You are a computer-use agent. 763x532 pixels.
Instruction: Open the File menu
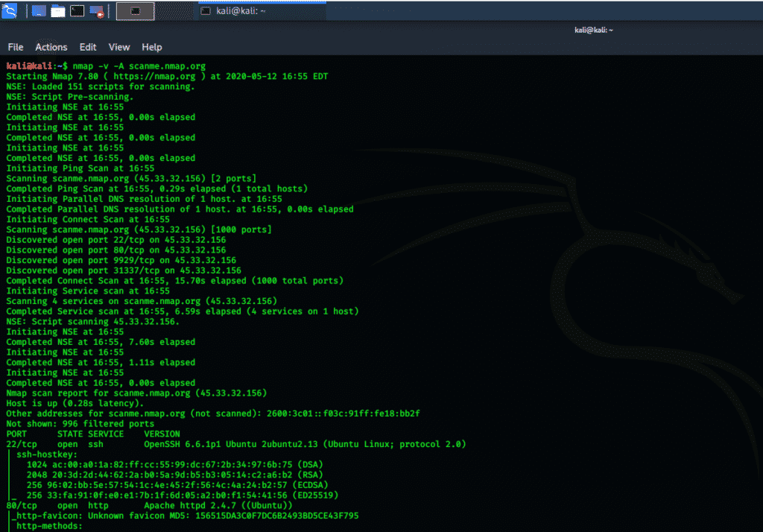16,47
